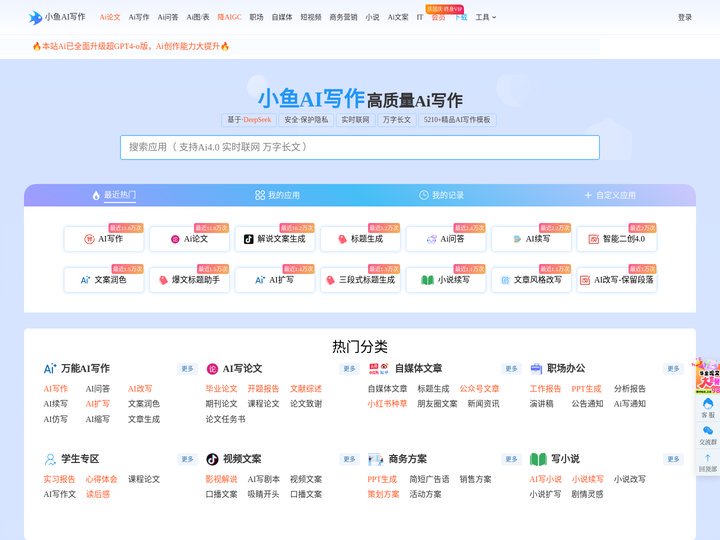Click the chat icon on Ai问答
The height and width of the screenshot is (540, 720).
coord(432,239)
